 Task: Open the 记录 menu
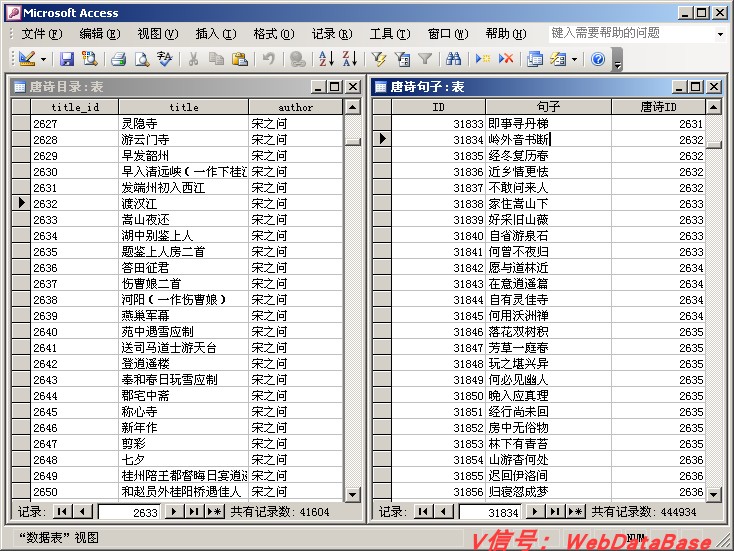(332, 34)
